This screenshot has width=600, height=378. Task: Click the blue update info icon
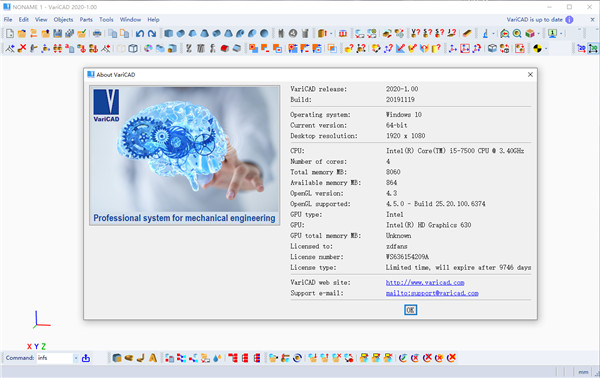pos(569,20)
